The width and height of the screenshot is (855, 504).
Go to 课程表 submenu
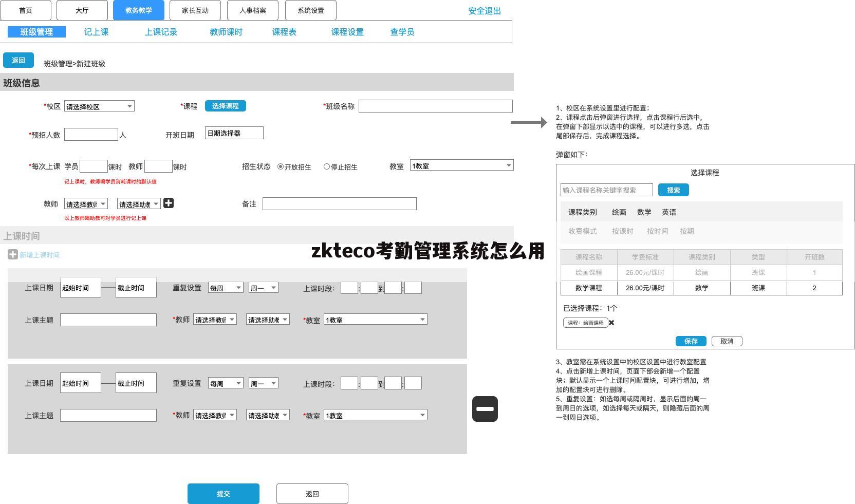[284, 32]
